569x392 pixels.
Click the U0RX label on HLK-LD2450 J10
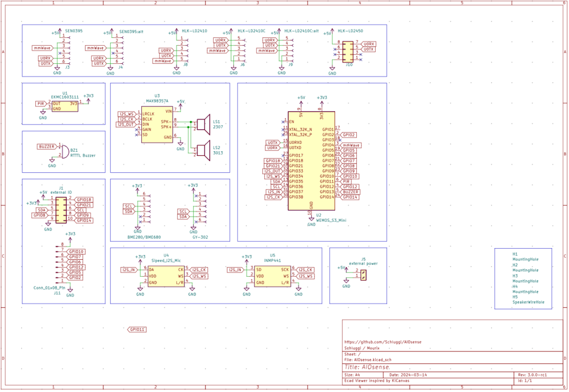click(369, 44)
